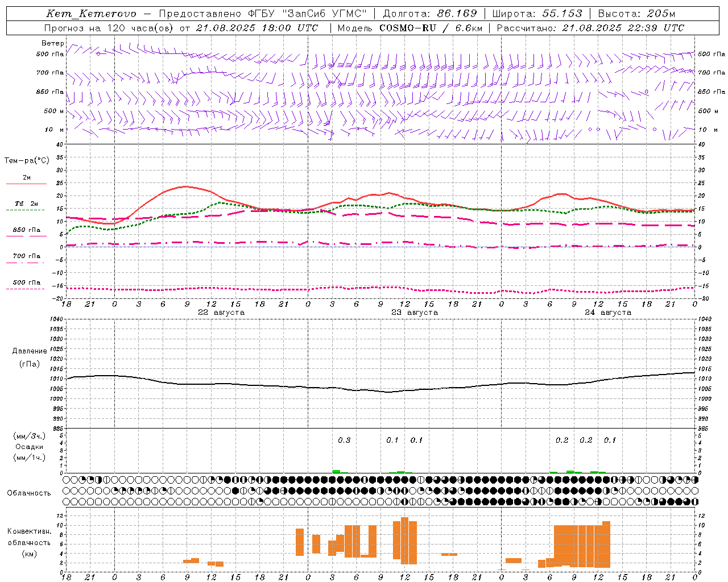
Task: Click the station name Kem_Kemerovo
Action: [x=92, y=14]
